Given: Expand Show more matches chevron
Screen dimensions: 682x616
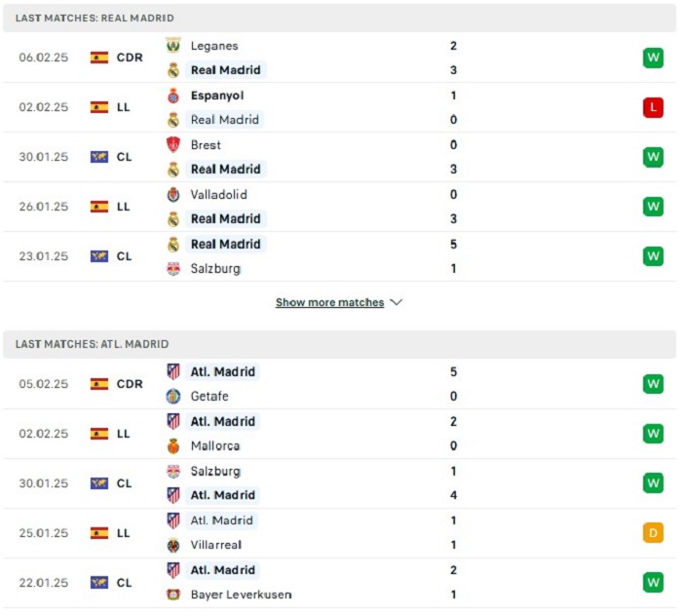Looking at the screenshot, I should pyautogui.click(x=397, y=302).
